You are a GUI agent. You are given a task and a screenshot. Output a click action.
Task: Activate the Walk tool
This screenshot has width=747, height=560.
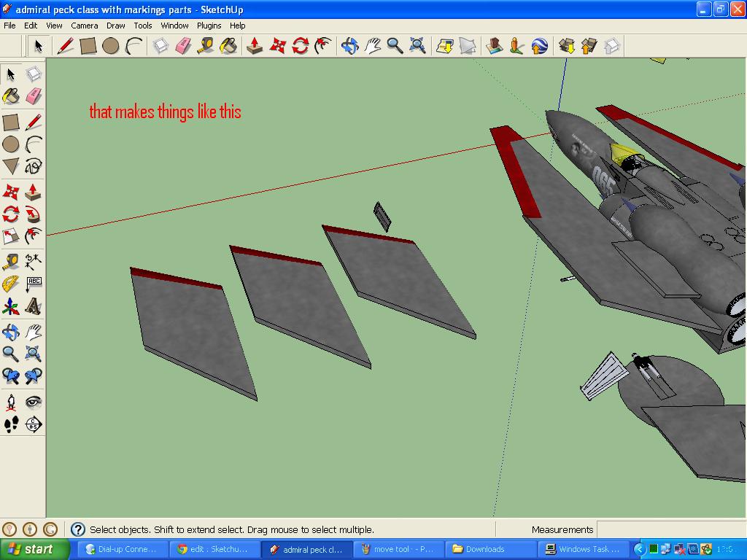10,425
